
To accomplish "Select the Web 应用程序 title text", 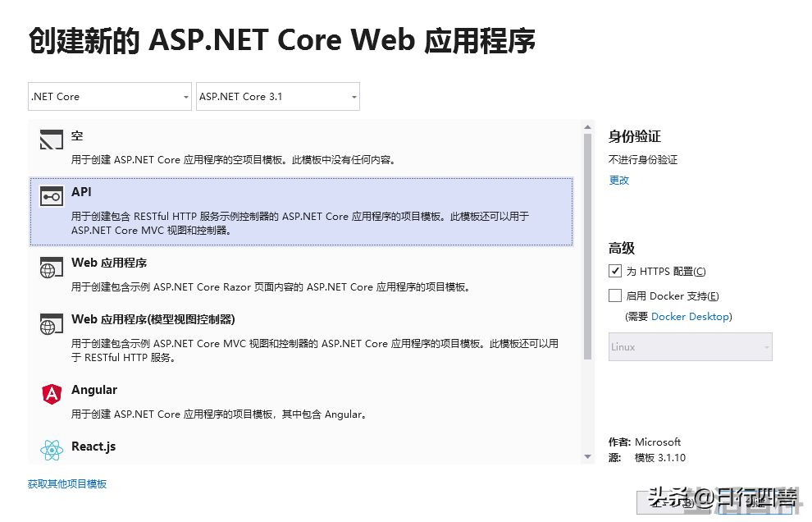I will (109, 263).
